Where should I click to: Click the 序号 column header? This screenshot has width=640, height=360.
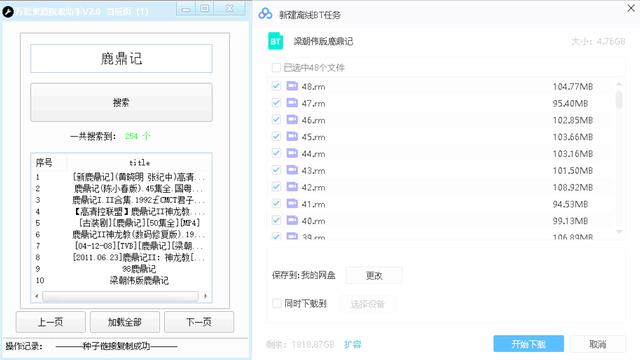[x=44, y=162]
